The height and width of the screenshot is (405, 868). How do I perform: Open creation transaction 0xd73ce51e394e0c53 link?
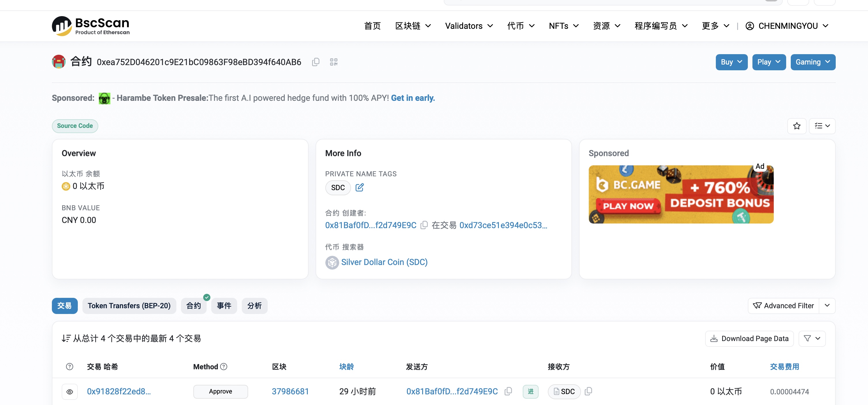pyautogui.click(x=503, y=225)
